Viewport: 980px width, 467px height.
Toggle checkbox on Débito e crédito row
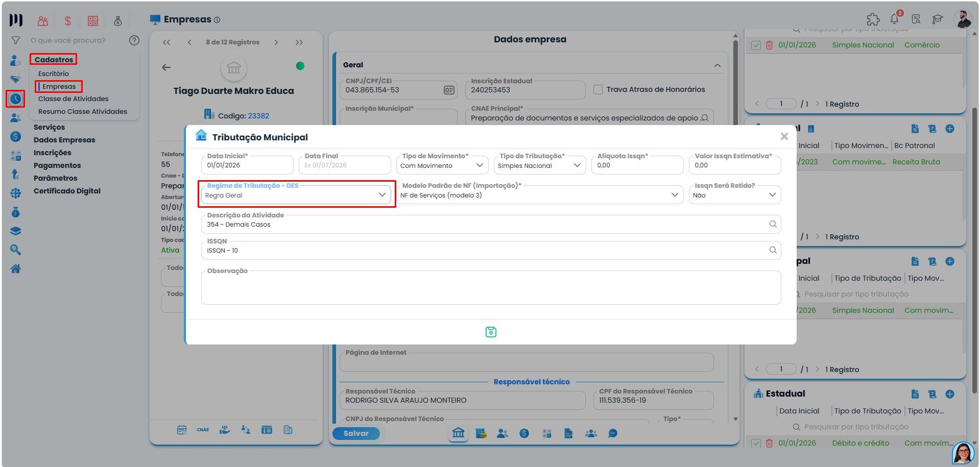(756, 444)
